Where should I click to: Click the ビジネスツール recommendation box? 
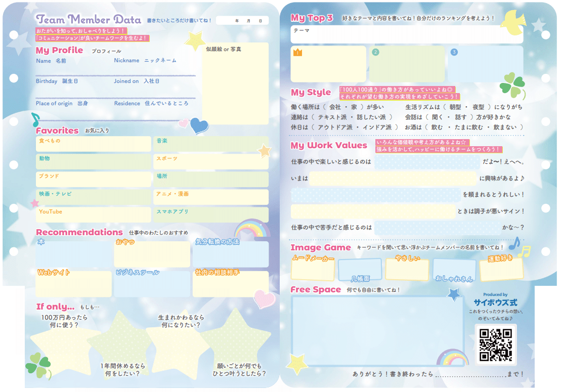152,284
